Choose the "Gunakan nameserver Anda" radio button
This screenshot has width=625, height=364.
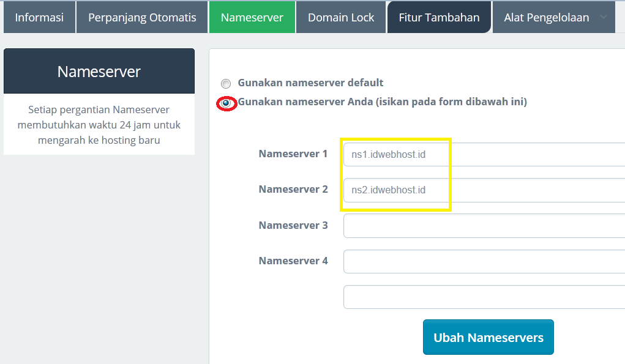click(226, 103)
